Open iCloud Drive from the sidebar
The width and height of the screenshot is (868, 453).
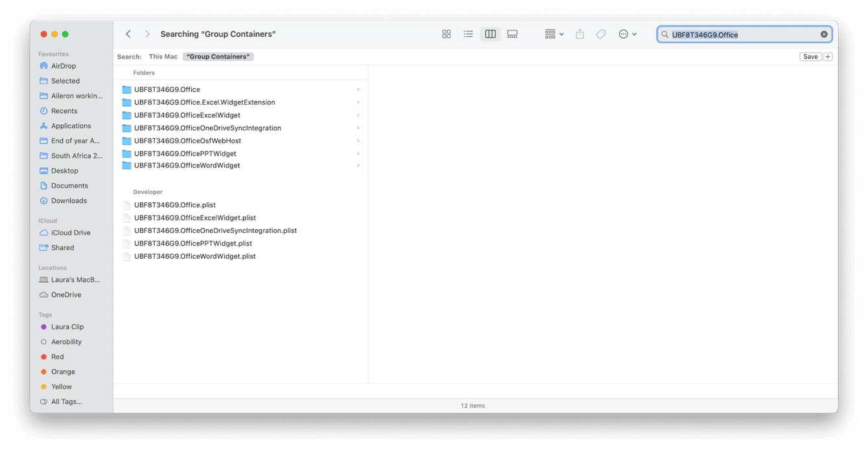click(71, 232)
